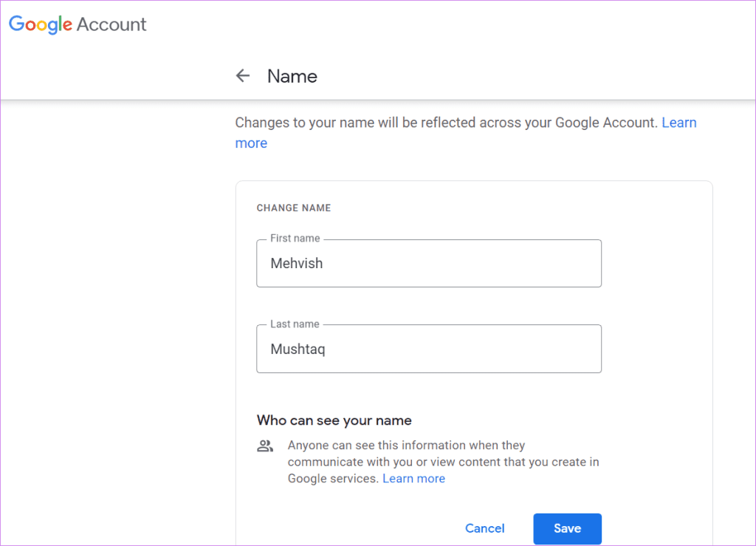Return to previous page using the arrow icon
756x546 pixels.
[x=243, y=75]
